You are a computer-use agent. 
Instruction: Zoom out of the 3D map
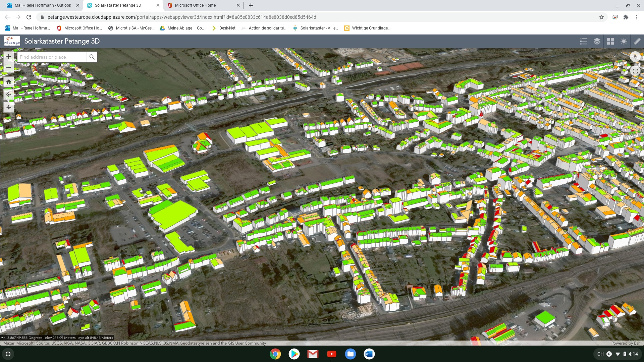coord(9,67)
